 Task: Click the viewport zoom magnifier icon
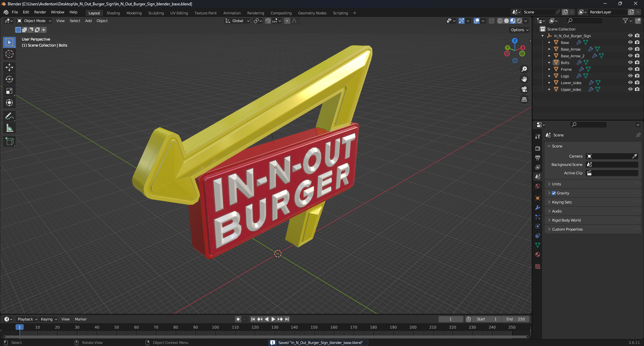pos(524,69)
